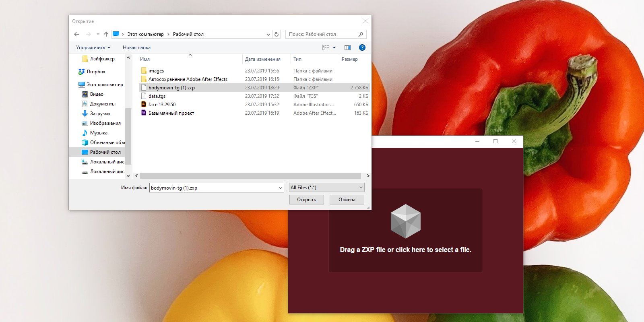Select the Безымянный проект After Effects file
The image size is (644, 322).
click(254, 113)
